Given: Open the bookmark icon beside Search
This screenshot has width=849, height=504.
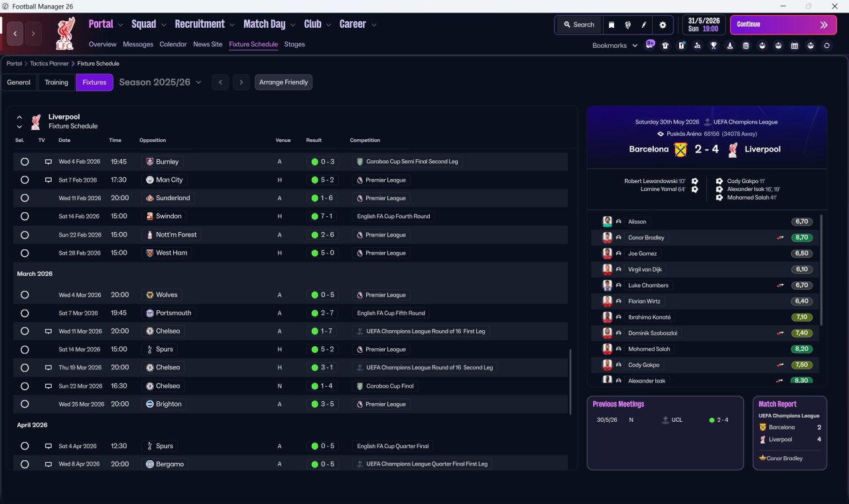Looking at the screenshot, I should (x=612, y=25).
